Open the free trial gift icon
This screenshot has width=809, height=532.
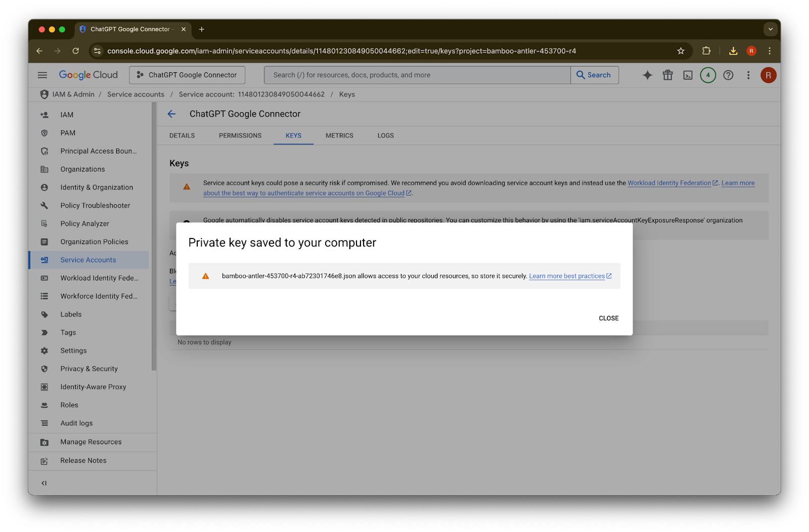pos(667,75)
